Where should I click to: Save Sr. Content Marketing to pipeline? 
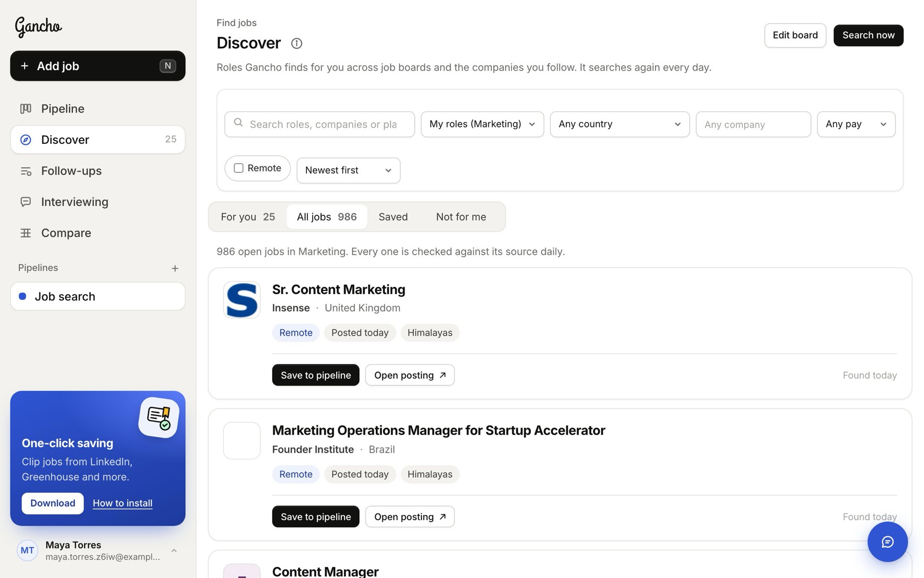pyautogui.click(x=316, y=375)
